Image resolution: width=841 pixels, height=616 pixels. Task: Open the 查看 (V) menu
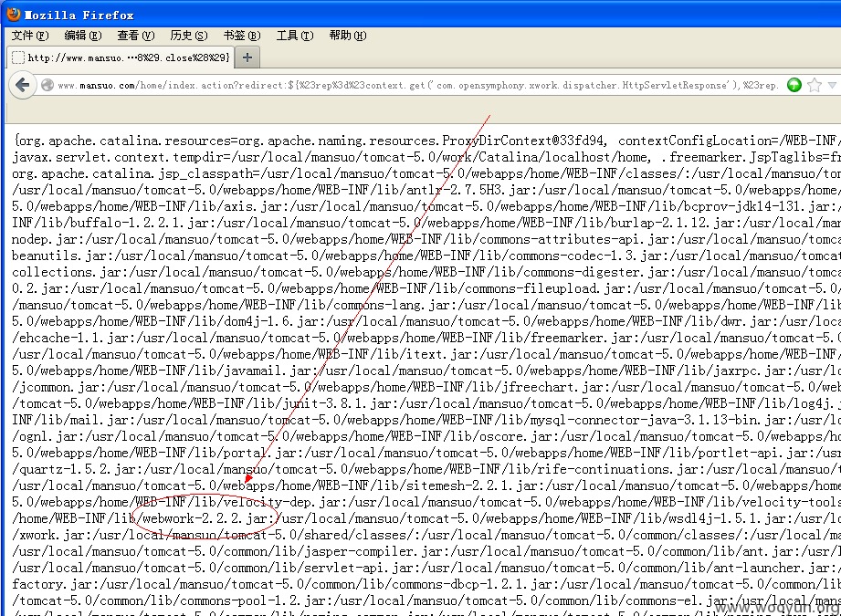click(136, 36)
